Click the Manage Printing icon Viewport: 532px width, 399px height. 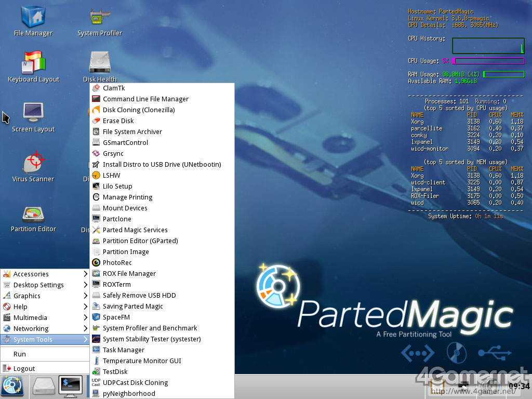96,197
